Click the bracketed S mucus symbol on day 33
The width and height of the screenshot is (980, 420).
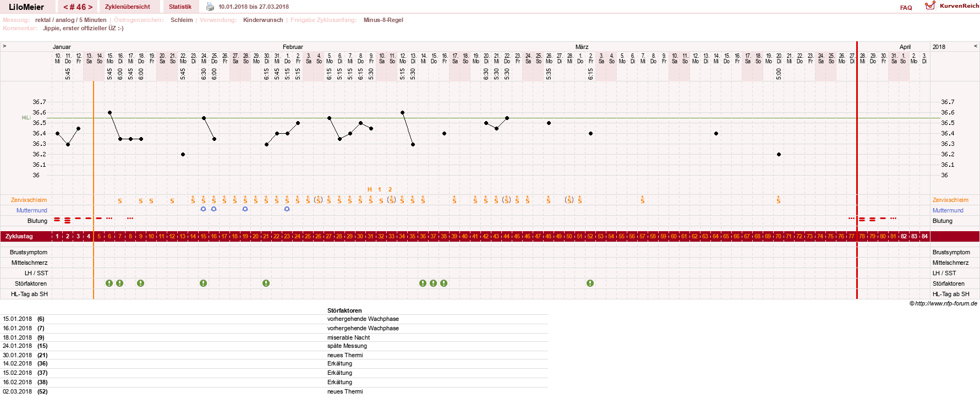coord(392,200)
